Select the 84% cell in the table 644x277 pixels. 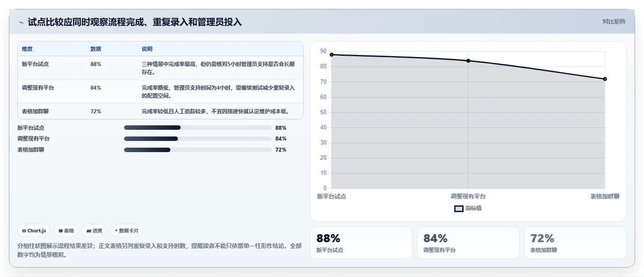[96, 88]
